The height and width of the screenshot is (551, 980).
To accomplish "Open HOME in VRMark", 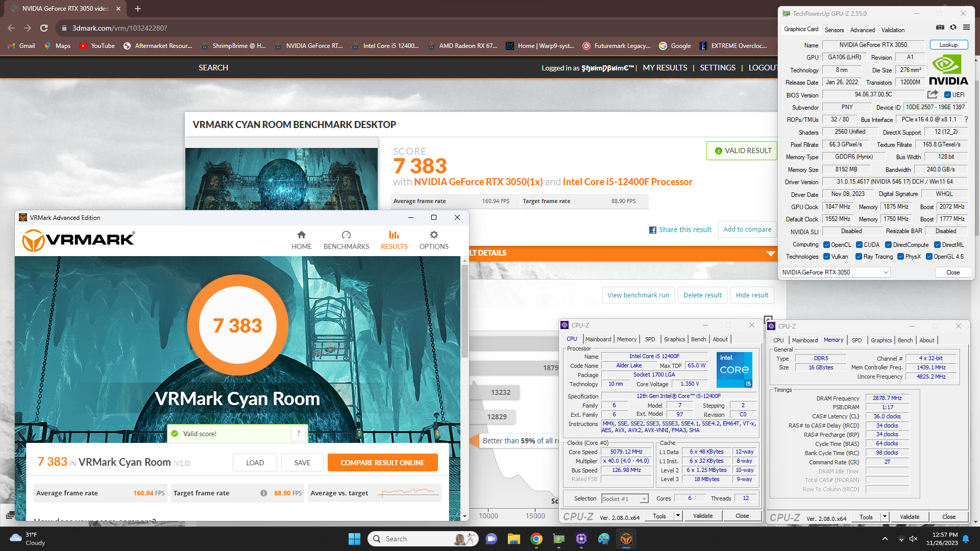I will [x=302, y=240].
